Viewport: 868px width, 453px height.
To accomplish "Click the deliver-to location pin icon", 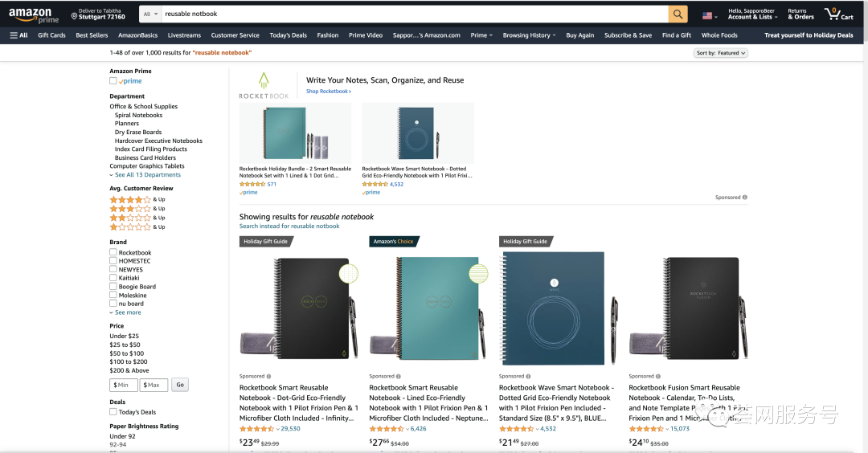I will coord(74,15).
